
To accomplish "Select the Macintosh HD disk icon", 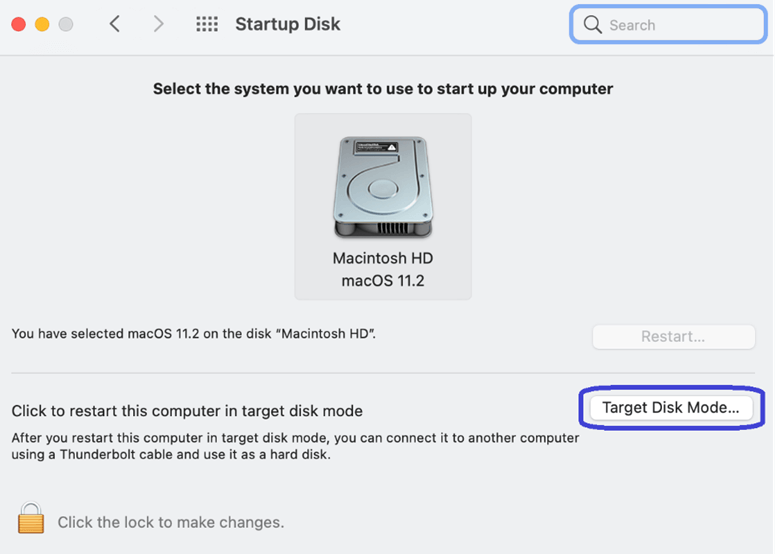I will click(383, 187).
